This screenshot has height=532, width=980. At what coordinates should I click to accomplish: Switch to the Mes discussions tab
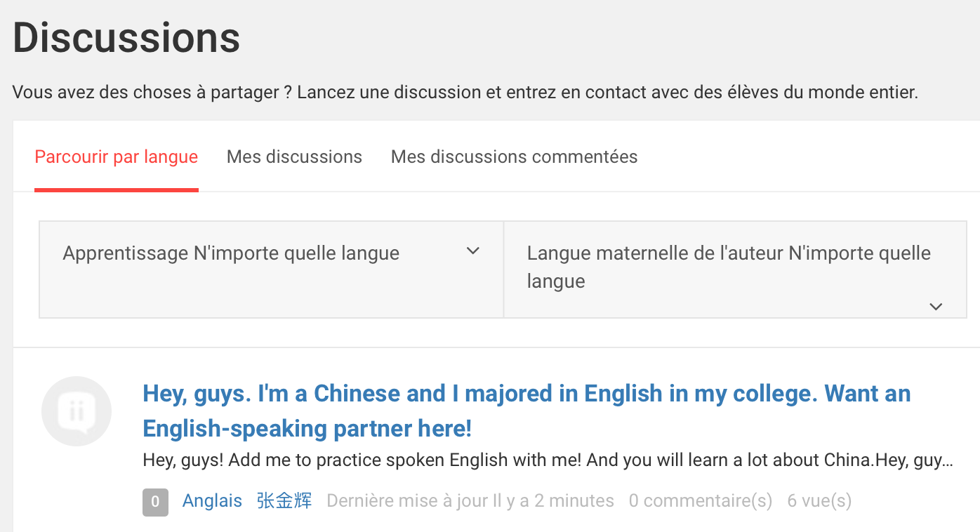click(x=294, y=157)
